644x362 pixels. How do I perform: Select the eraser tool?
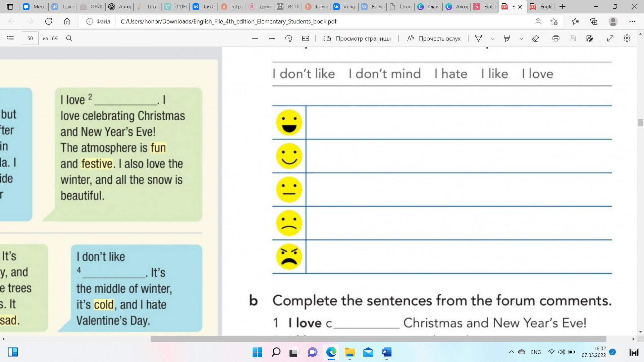(535, 38)
